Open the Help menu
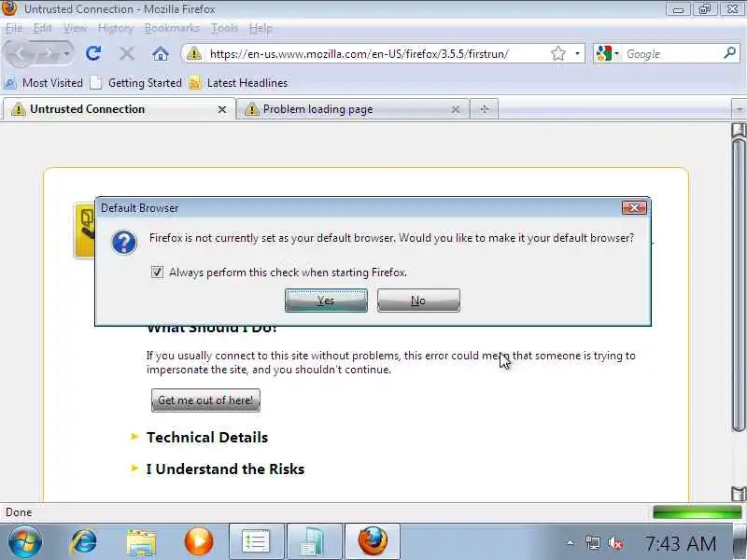This screenshot has height=560, width=747. point(261,29)
